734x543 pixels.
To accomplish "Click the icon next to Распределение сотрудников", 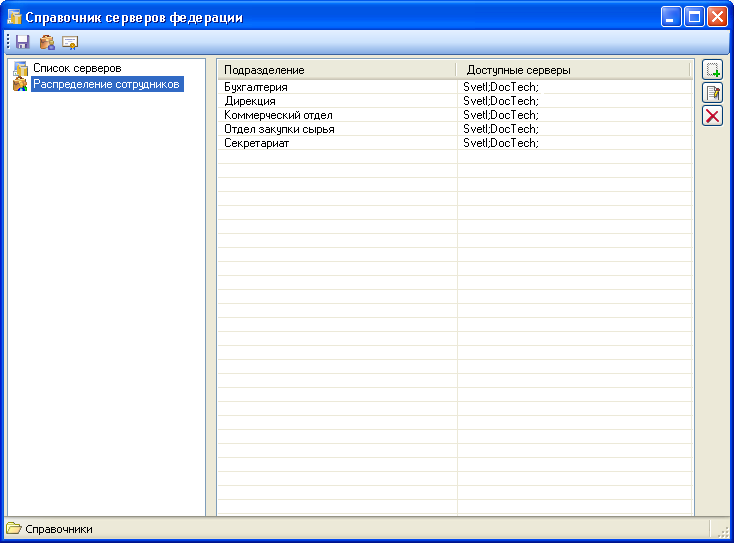I will pos(20,84).
